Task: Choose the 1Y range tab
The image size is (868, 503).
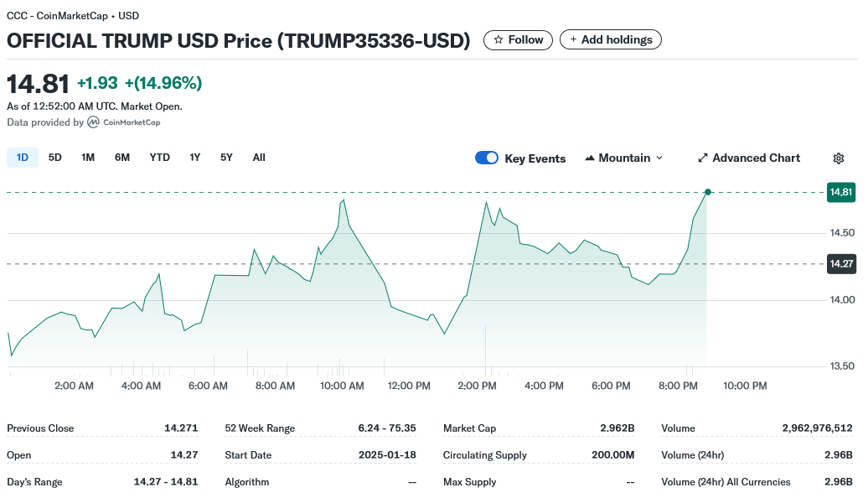Action: 195,158
